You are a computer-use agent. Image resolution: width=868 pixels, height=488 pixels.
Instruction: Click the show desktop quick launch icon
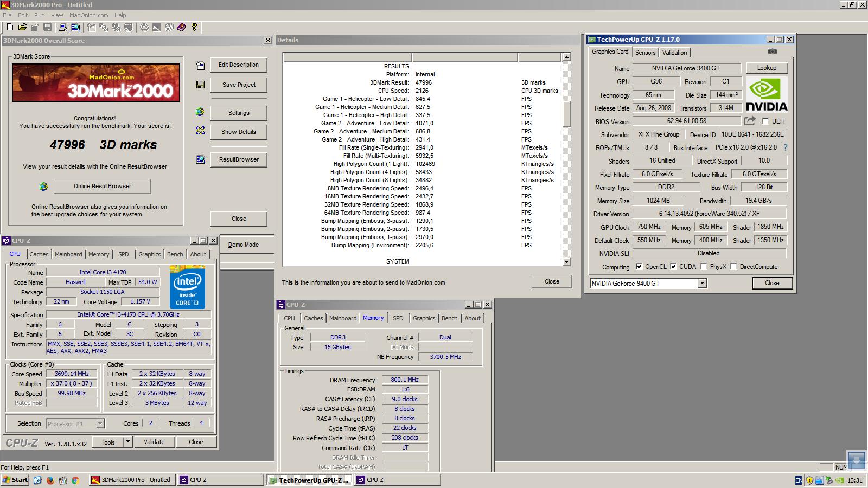tap(38, 480)
